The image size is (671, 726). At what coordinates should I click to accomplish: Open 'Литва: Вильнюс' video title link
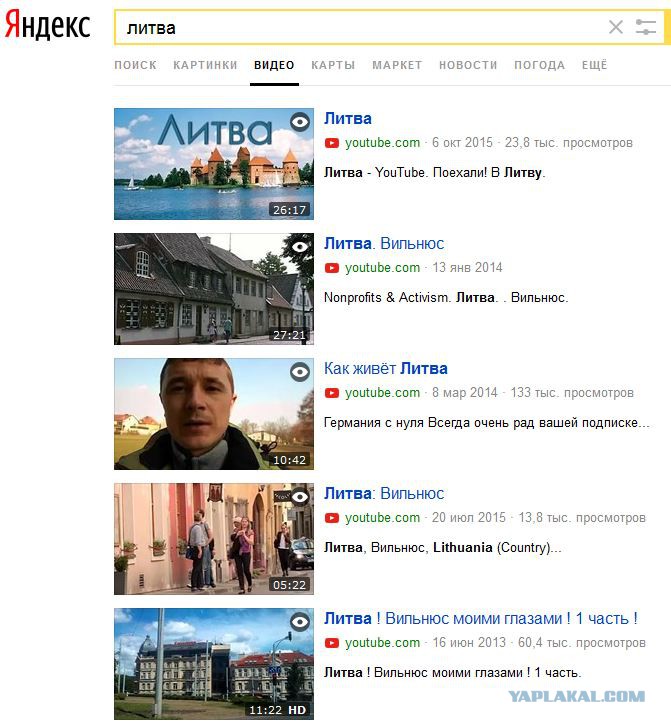384,494
